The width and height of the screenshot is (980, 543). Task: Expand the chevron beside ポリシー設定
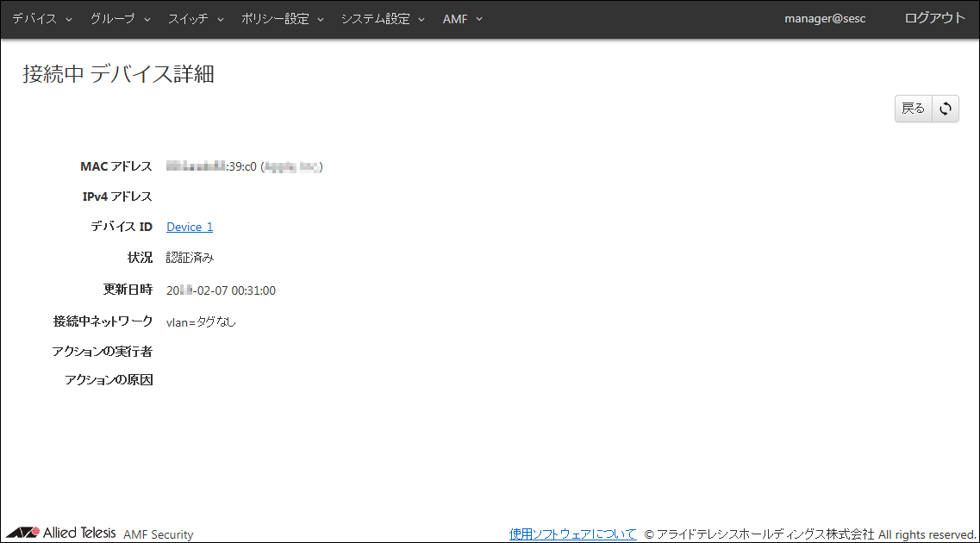(321, 19)
